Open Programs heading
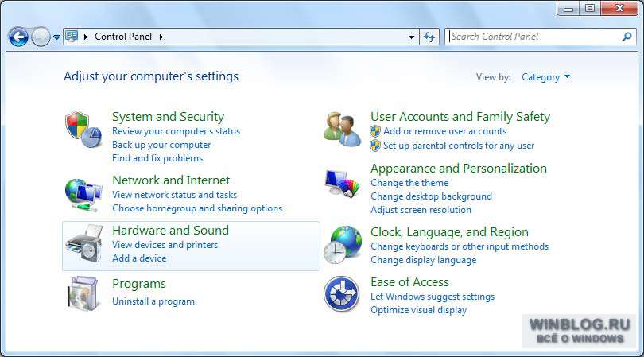Viewport: 644px width, 357px height. [139, 284]
